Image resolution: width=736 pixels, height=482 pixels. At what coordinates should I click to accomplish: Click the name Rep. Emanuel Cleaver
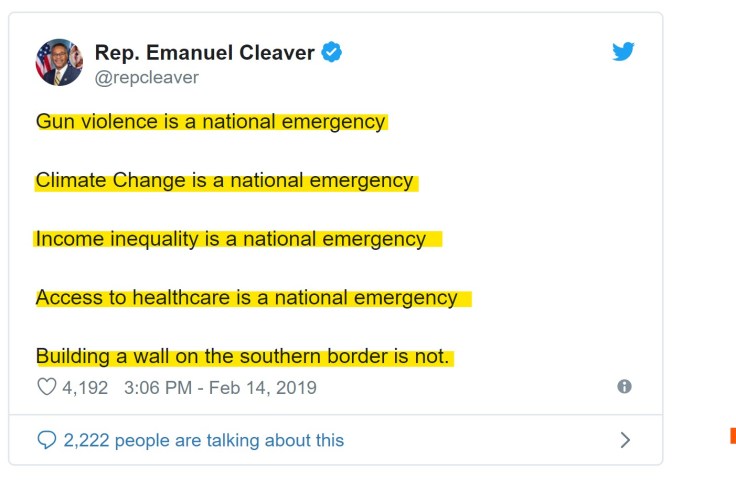tap(205, 52)
